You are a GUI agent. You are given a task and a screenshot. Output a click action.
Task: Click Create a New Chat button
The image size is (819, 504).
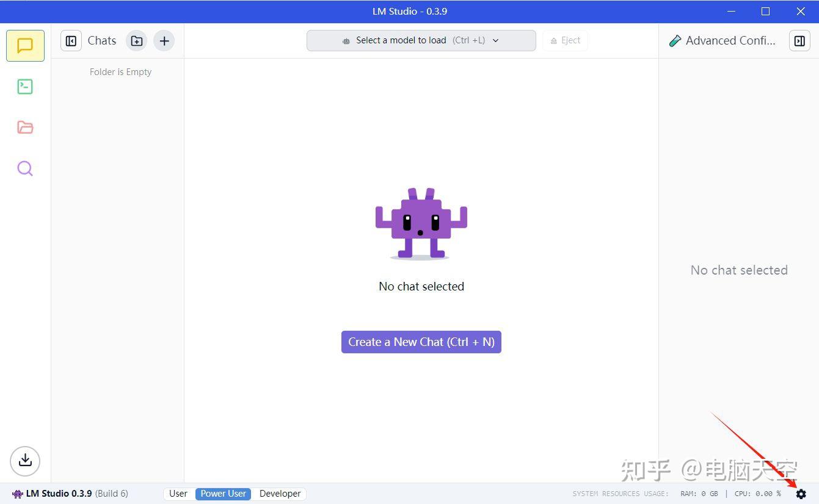click(x=421, y=342)
